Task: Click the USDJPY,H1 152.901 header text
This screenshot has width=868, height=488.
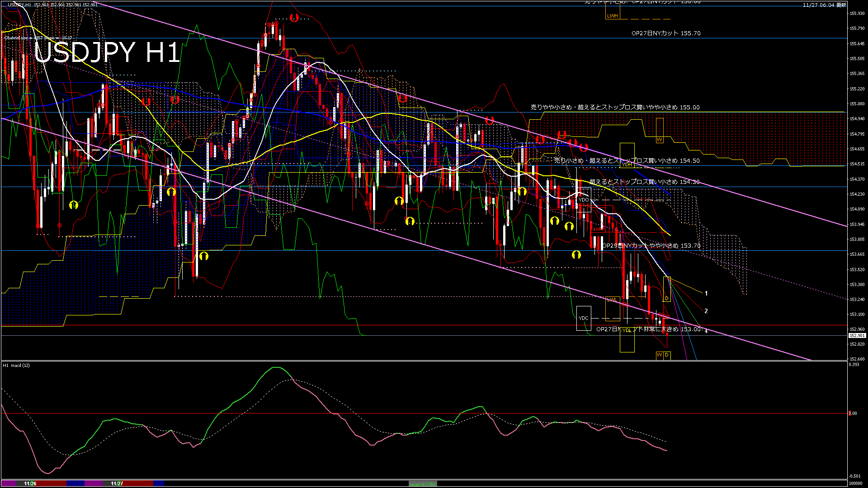Action: tap(53, 5)
